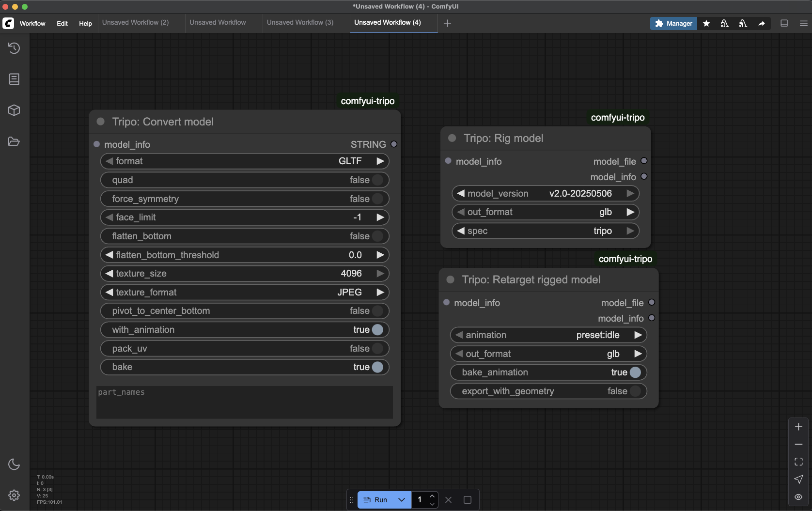Image resolution: width=812 pixels, height=511 pixels.
Task: Collapse the Tripo: Rig model node dot
Action: [x=452, y=138]
